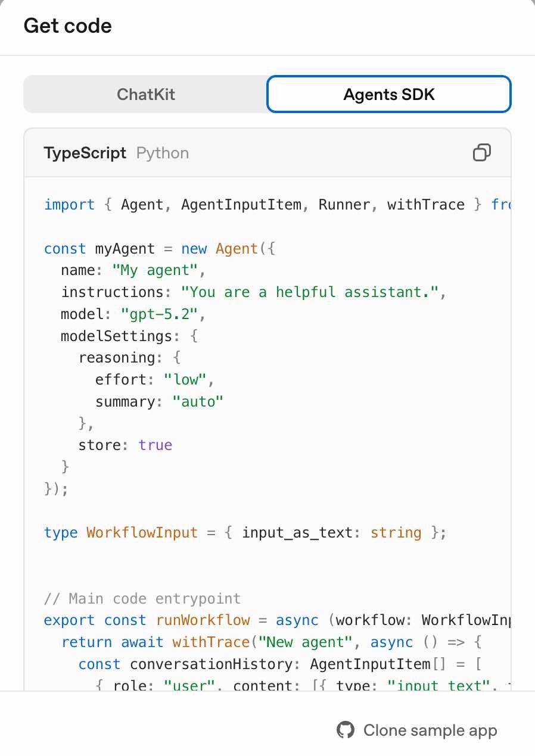Click the "type WorkflowInput" declaration line
This screenshot has height=756, width=535.
coord(245,533)
